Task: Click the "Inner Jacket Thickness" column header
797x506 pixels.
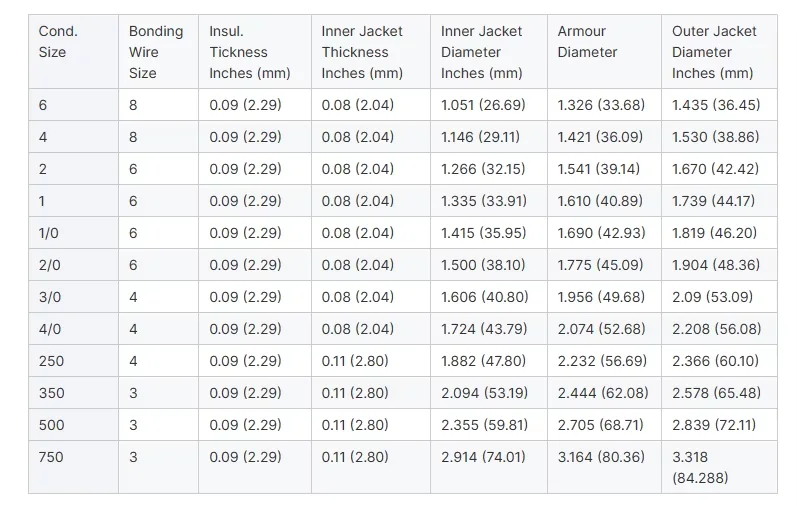Action: pyautogui.click(x=362, y=52)
